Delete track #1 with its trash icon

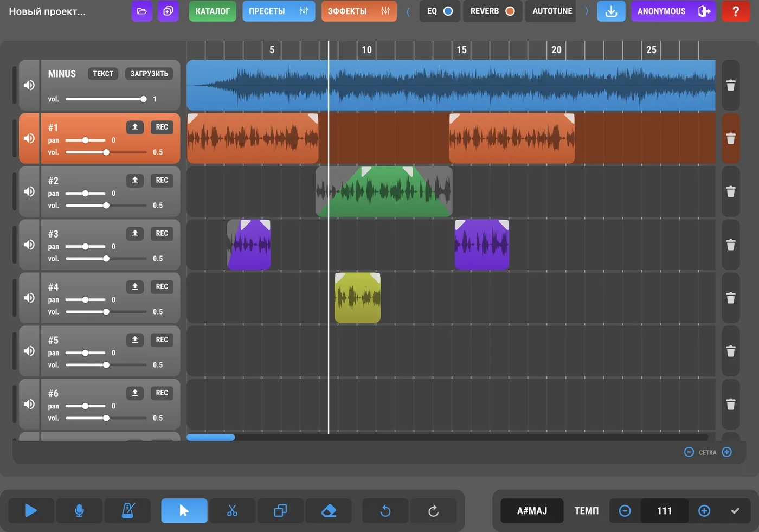tap(731, 138)
